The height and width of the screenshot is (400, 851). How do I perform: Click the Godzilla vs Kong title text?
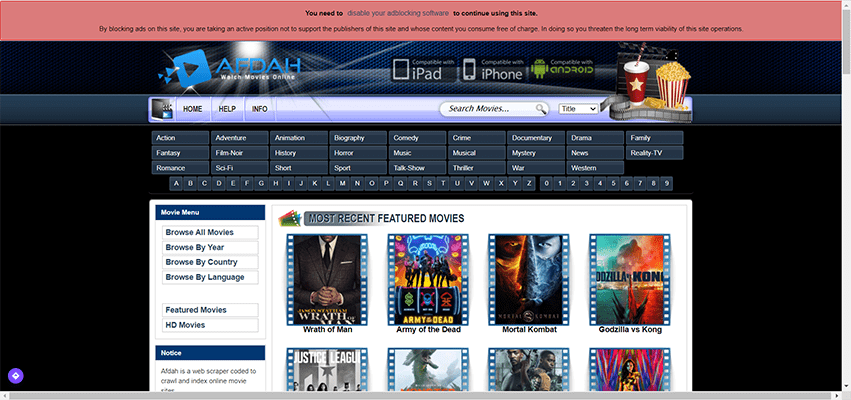point(630,329)
